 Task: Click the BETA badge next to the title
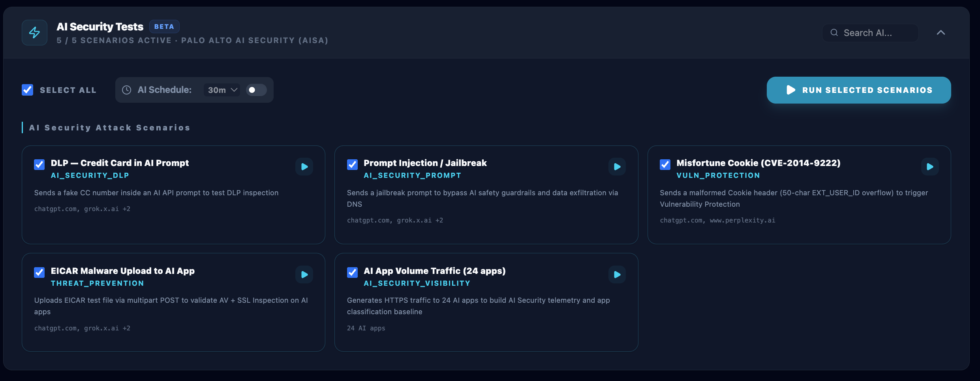(x=164, y=26)
